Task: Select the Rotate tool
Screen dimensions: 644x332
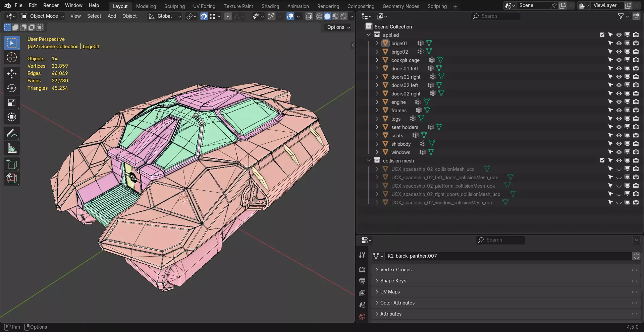Action: 12,88
